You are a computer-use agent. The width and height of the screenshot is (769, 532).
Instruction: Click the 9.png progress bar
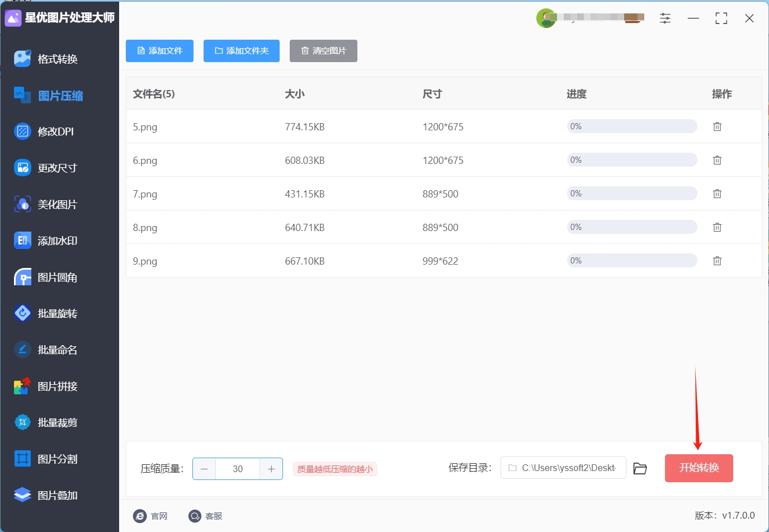[x=632, y=261]
